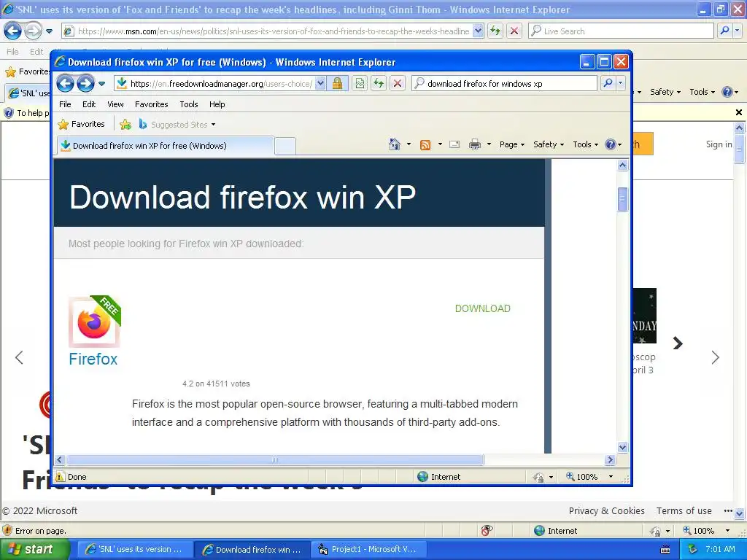Screen dimensions: 747x560
Task: Open zoom level dropdown in front status bar
Action: pos(611,477)
